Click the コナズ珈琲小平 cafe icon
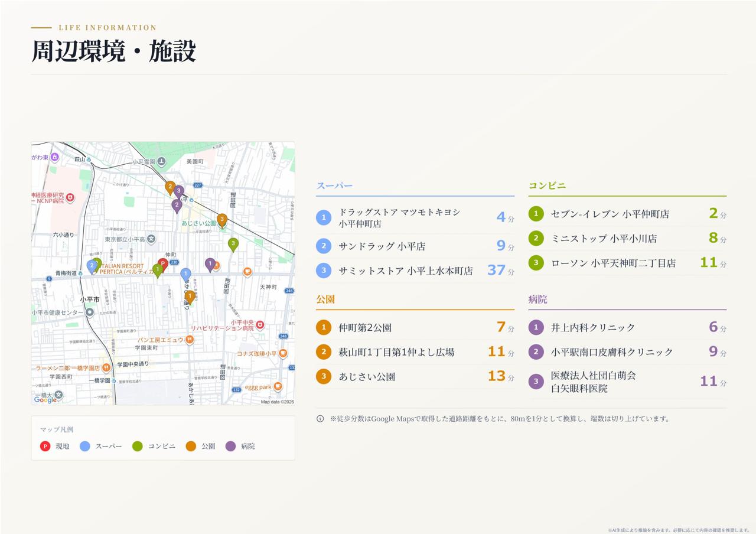The image size is (756, 534). pyautogui.click(x=283, y=353)
